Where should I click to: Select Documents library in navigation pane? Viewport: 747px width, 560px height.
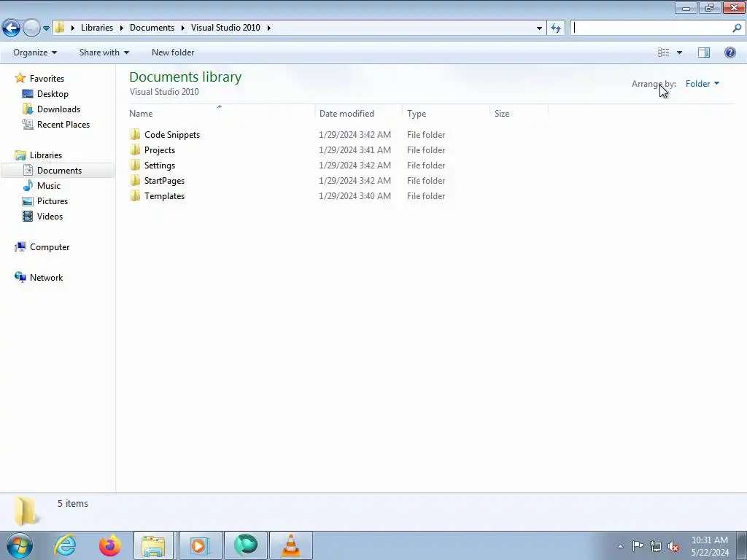pyautogui.click(x=59, y=171)
